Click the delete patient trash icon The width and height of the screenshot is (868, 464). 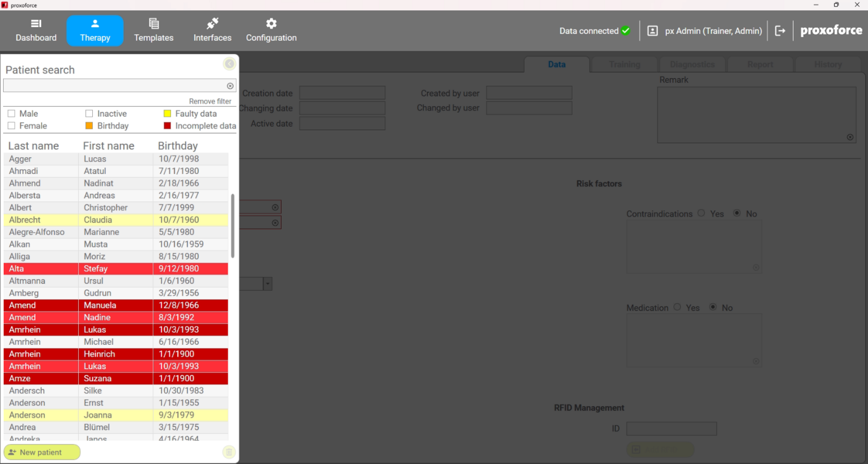tap(229, 452)
